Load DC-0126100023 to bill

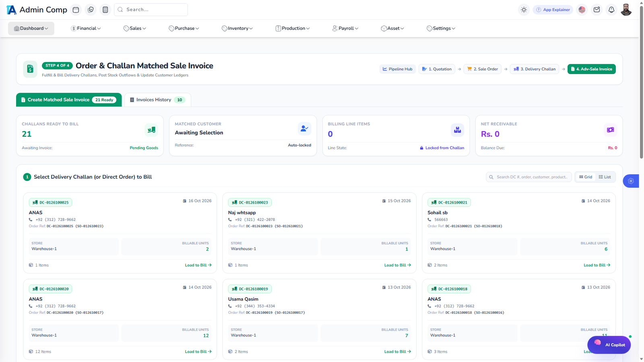398,265
